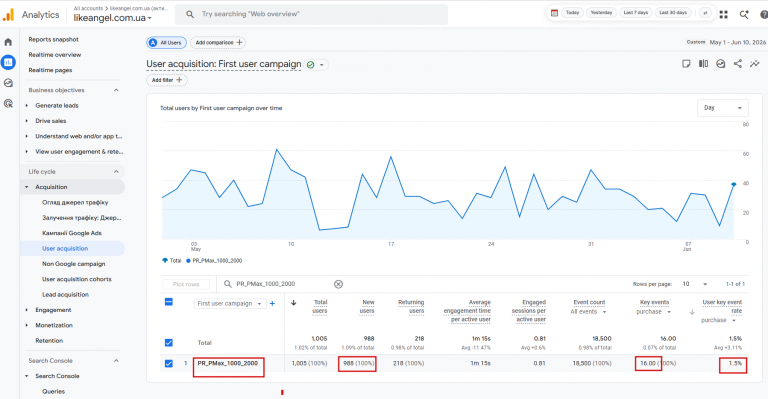
Task: Click the Today date shortcut
Action: pos(572,13)
